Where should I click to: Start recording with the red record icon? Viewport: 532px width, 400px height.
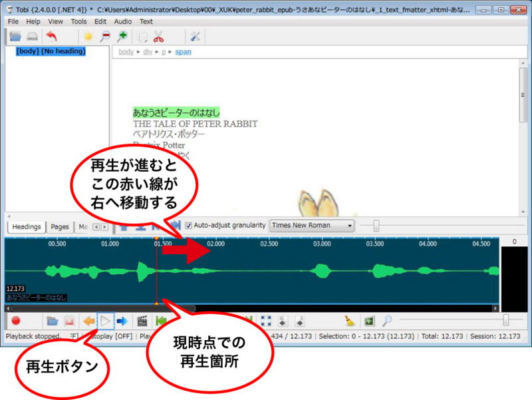coord(17,321)
